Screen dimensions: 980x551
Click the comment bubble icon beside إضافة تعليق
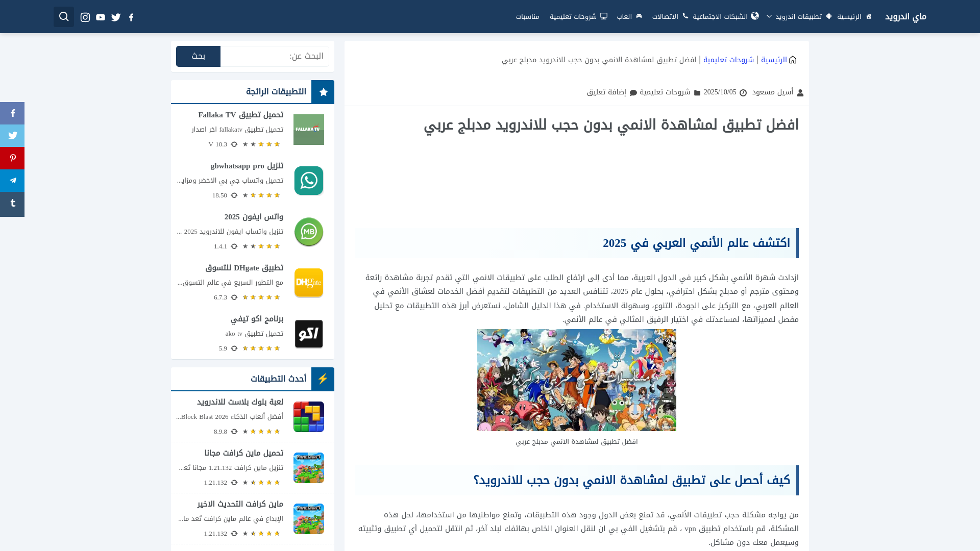(x=633, y=93)
